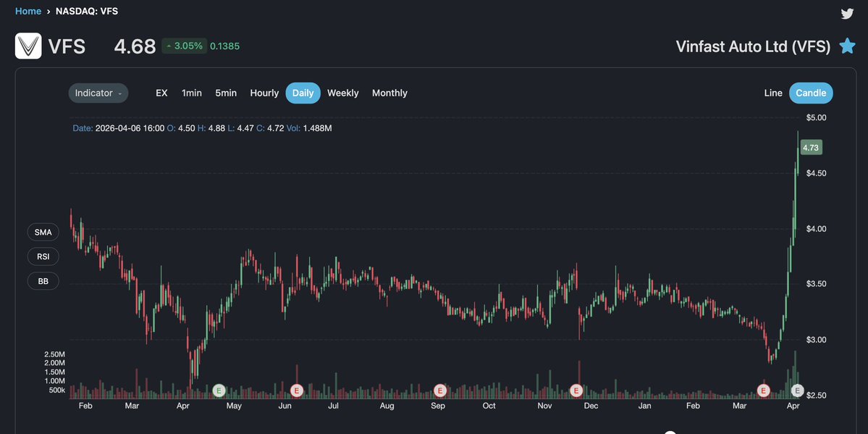
Task: Open the red earnings marker in late March
Action: click(x=763, y=391)
